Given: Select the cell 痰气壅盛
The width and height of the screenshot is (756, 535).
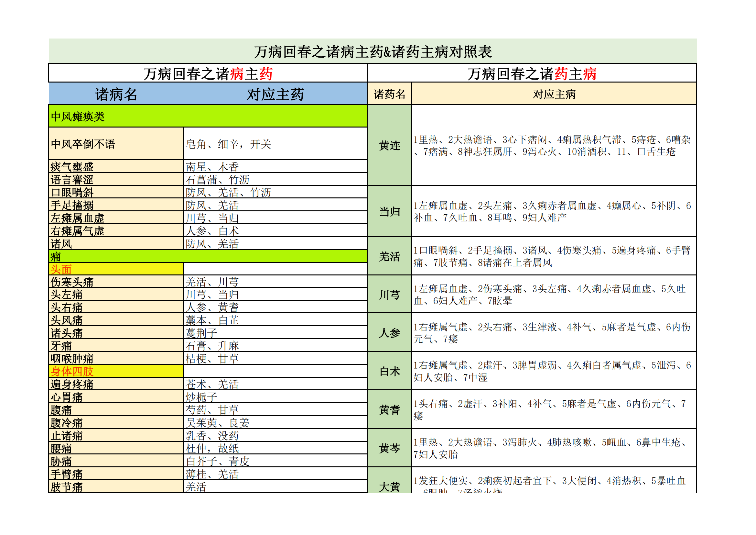Looking at the screenshot, I should tap(116, 166).
